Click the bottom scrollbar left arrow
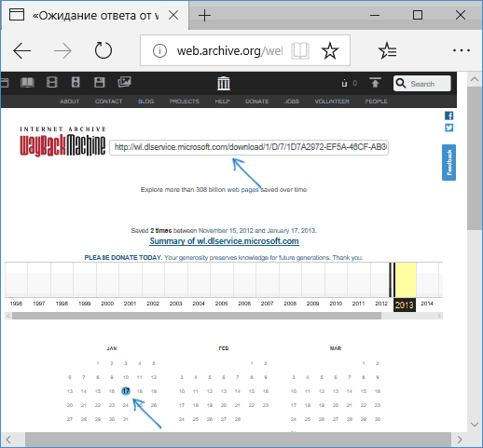This screenshot has width=483, height=448. [x=8, y=440]
